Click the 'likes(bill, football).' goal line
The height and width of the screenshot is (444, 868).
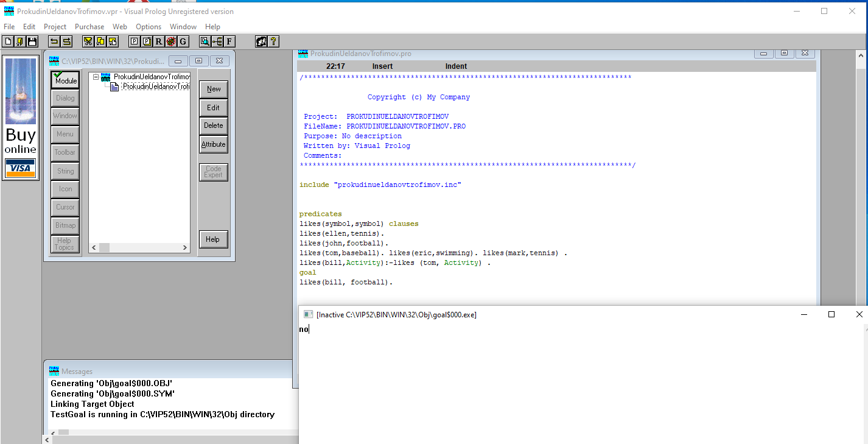[x=346, y=282]
